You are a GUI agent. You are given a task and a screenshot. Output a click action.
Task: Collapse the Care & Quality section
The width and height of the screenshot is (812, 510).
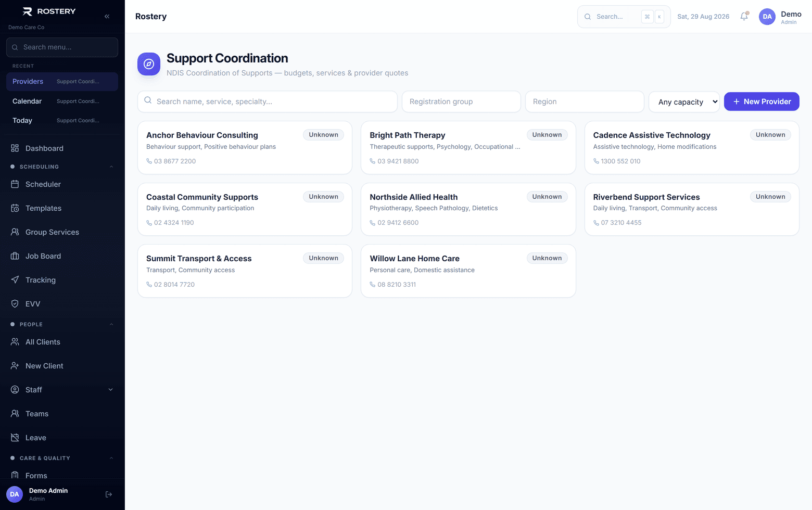pyautogui.click(x=111, y=458)
